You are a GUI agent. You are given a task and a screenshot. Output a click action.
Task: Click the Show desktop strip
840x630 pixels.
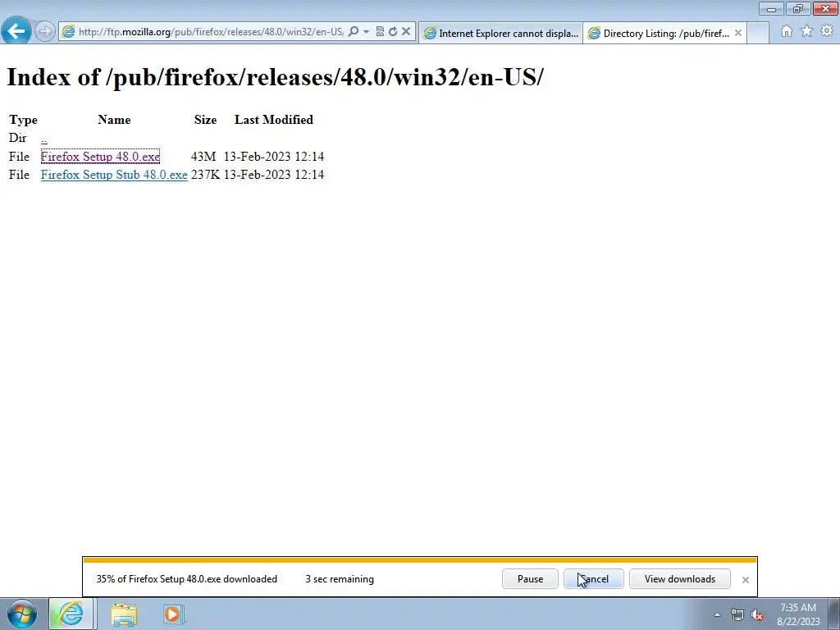click(834, 614)
